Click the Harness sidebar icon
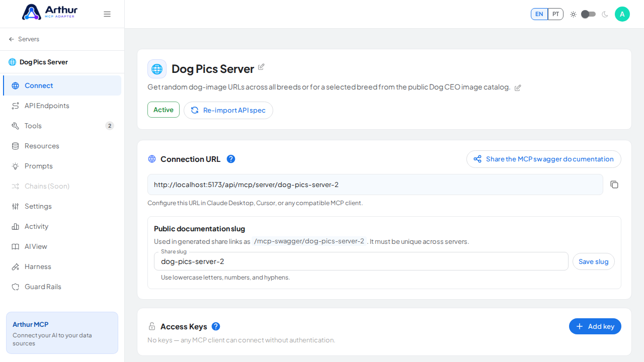 click(x=16, y=266)
